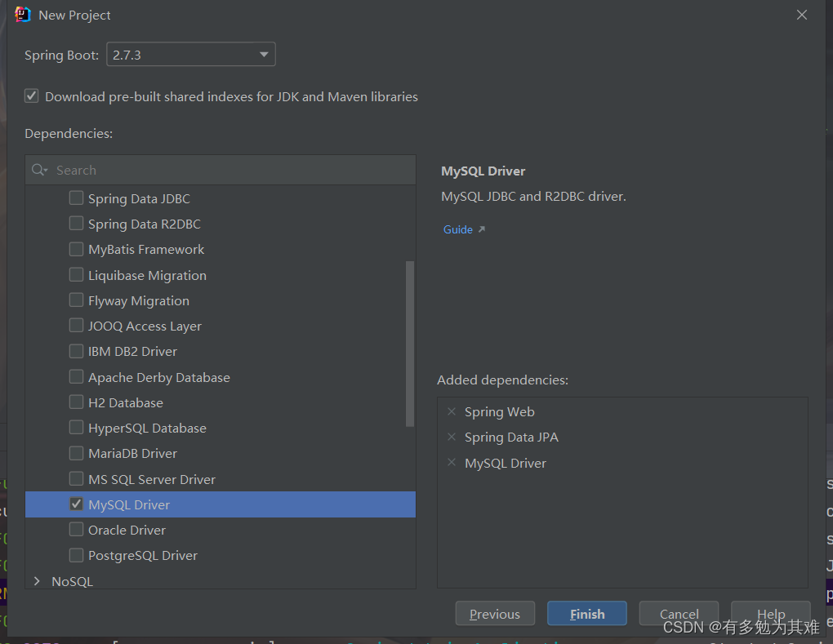The width and height of the screenshot is (833, 644).
Task: Close the New Project dialog
Action: pos(802,15)
